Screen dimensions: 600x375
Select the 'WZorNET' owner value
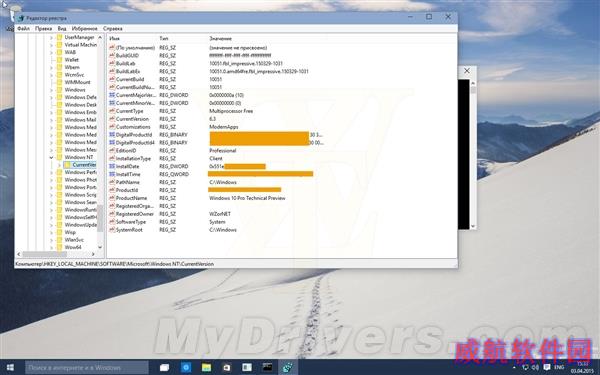tap(220, 214)
